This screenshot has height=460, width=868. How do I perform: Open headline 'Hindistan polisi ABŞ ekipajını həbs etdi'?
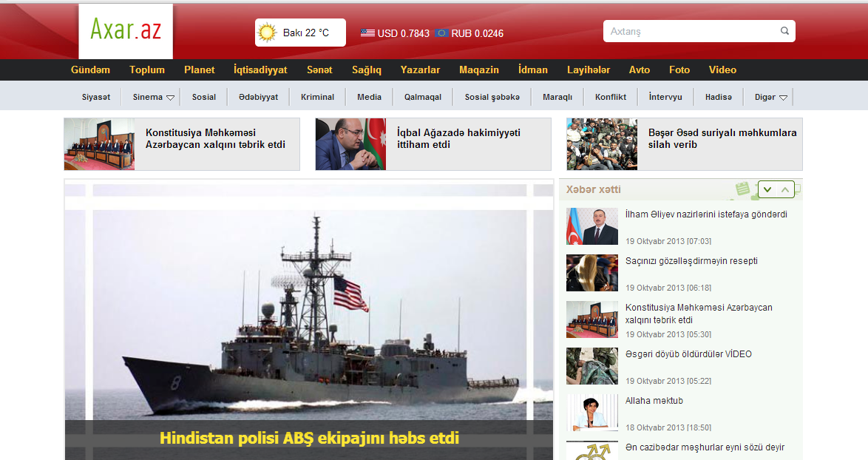pos(309,438)
